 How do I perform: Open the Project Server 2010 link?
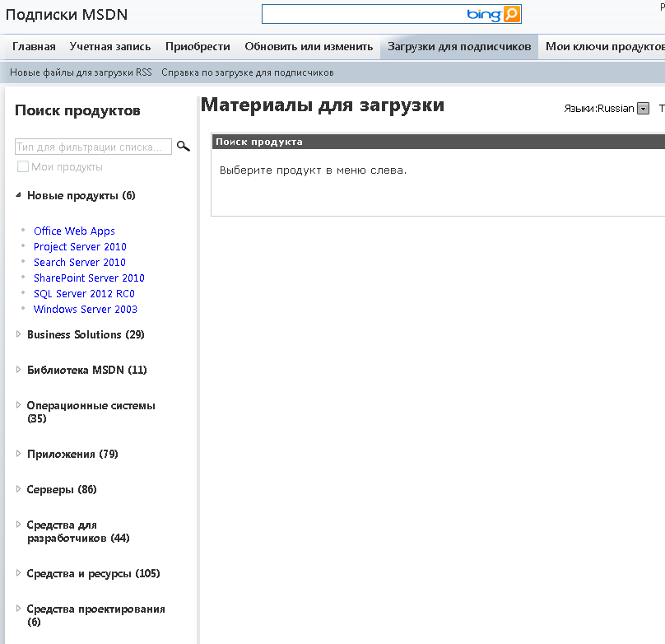point(80,247)
